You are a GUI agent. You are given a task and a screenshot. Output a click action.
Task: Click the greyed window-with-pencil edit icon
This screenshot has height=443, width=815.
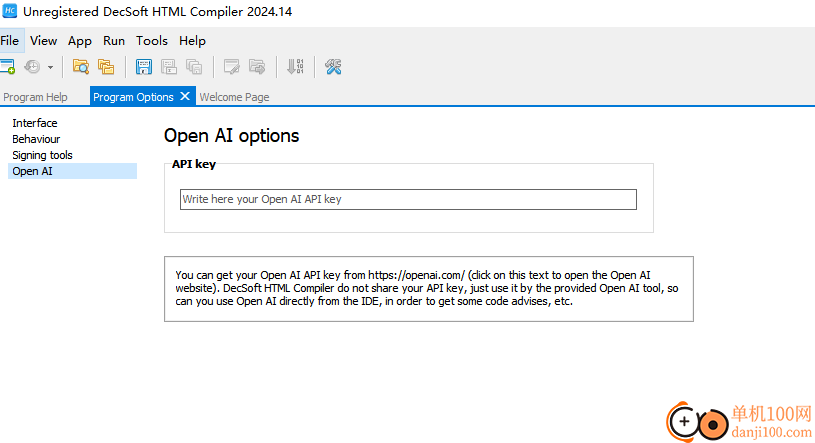coord(231,67)
